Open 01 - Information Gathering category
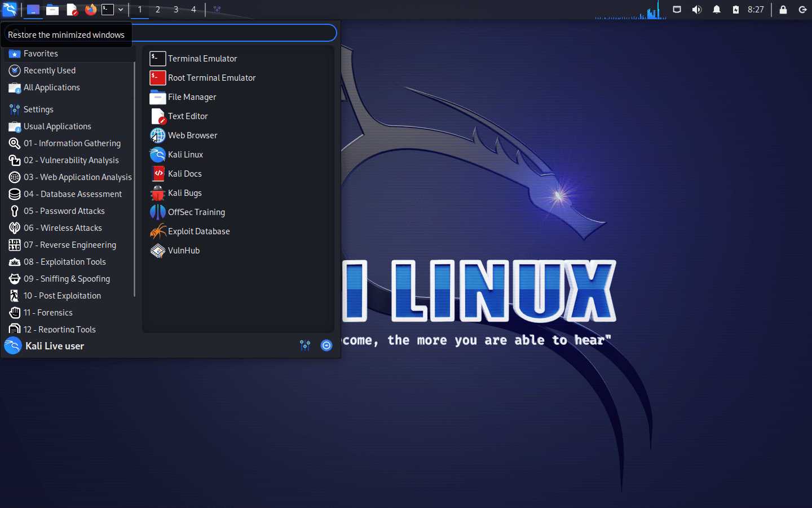This screenshot has height=508, width=812. [x=69, y=143]
